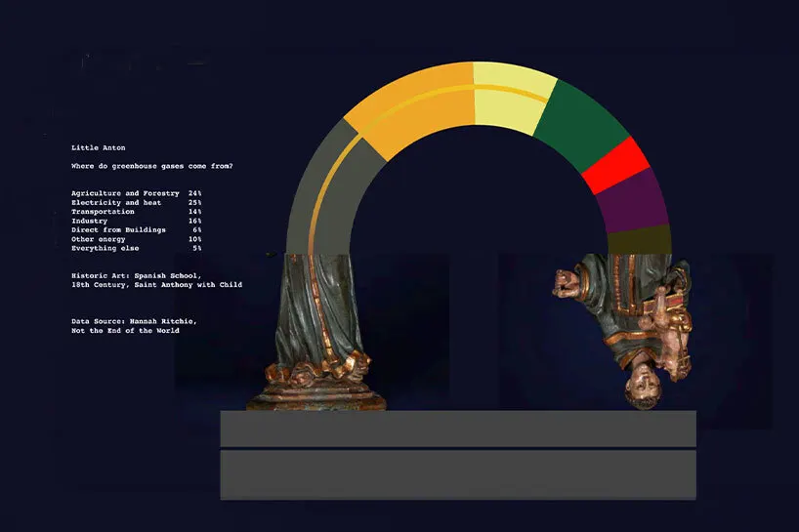Select the 'Industry' 16% row
This screenshot has width=799, height=532.
pyautogui.click(x=137, y=221)
